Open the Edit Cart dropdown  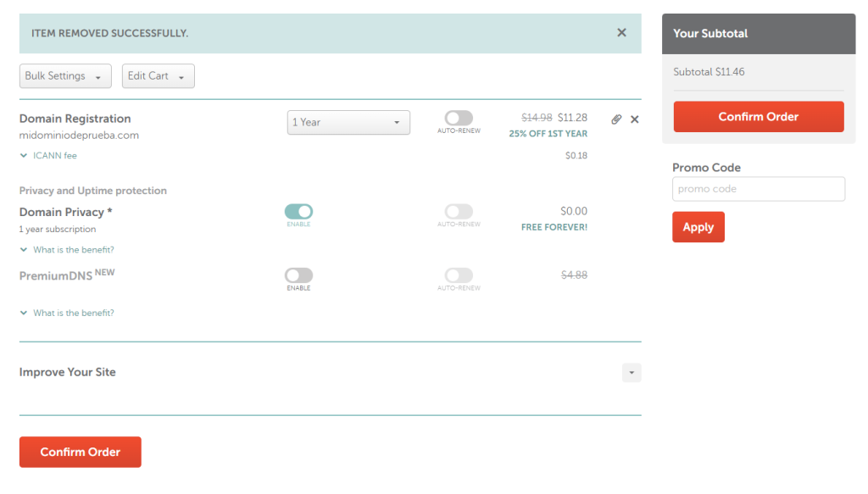(159, 76)
